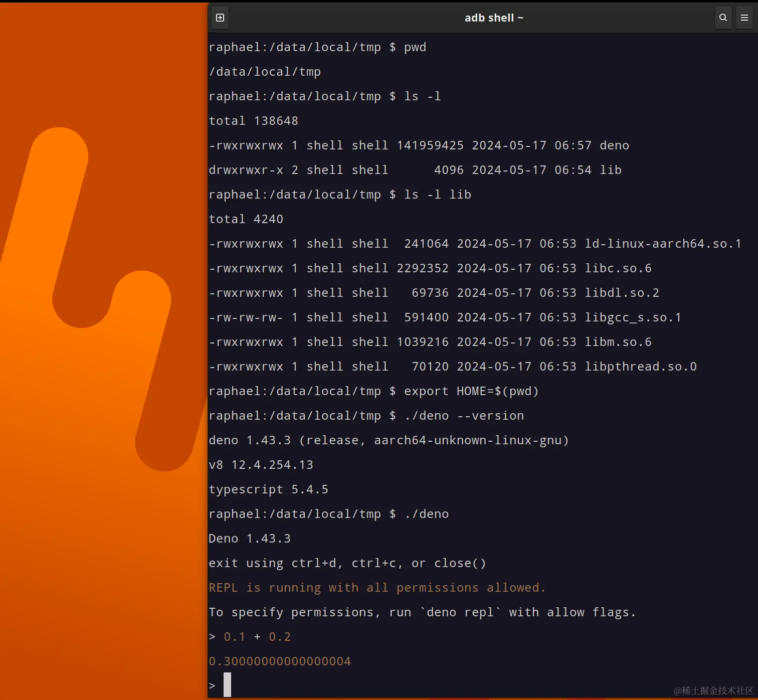Image resolution: width=758 pixels, height=700 pixels.
Task: Click the 'drwxrwxr-x' permissions text
Action: pos(246,170)
